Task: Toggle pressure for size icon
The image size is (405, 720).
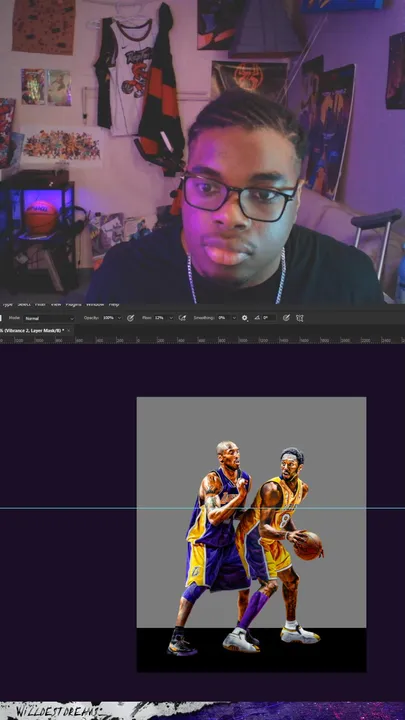Action: point(287,318)
